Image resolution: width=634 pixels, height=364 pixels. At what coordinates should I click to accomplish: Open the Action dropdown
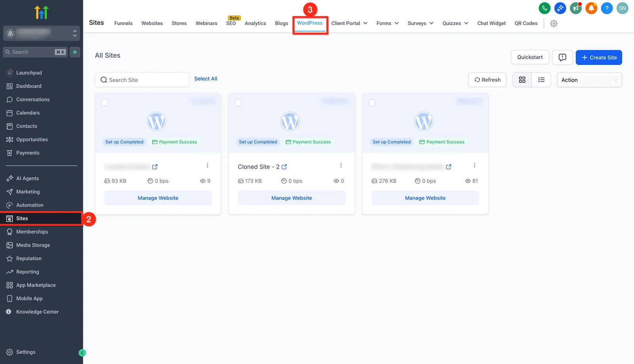pos(589,80)
